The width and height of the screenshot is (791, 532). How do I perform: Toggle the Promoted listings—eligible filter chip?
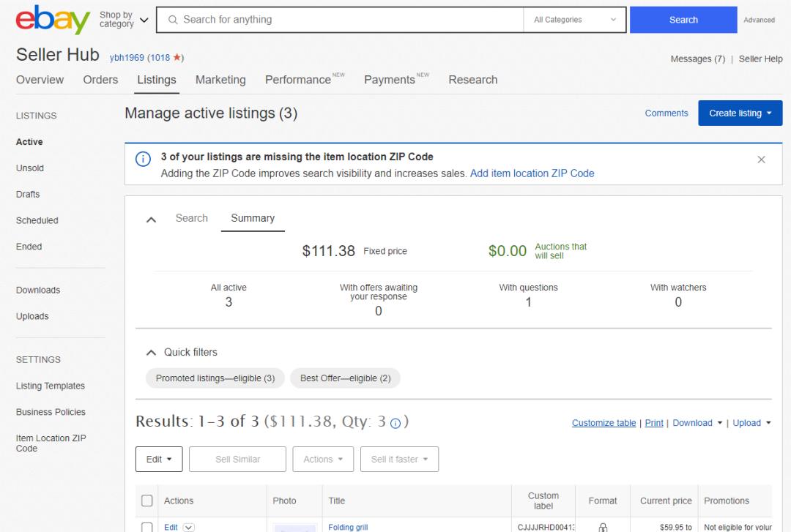point(215,378)
